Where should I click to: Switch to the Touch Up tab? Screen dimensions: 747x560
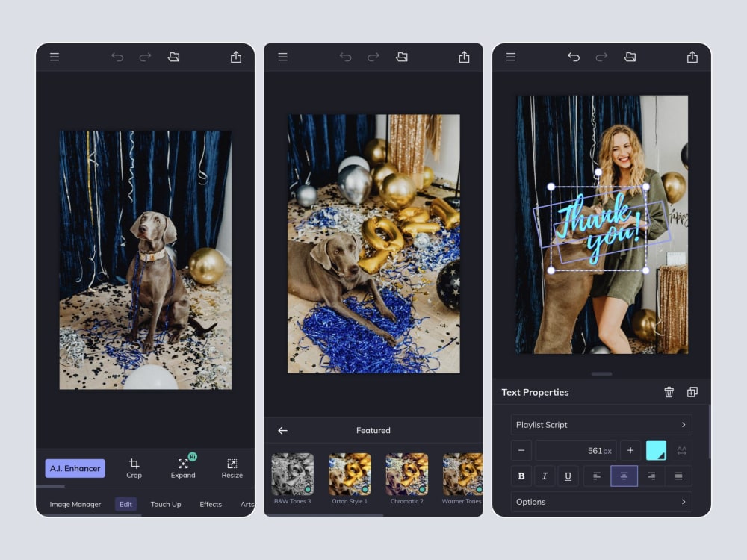tap(166, 504)
